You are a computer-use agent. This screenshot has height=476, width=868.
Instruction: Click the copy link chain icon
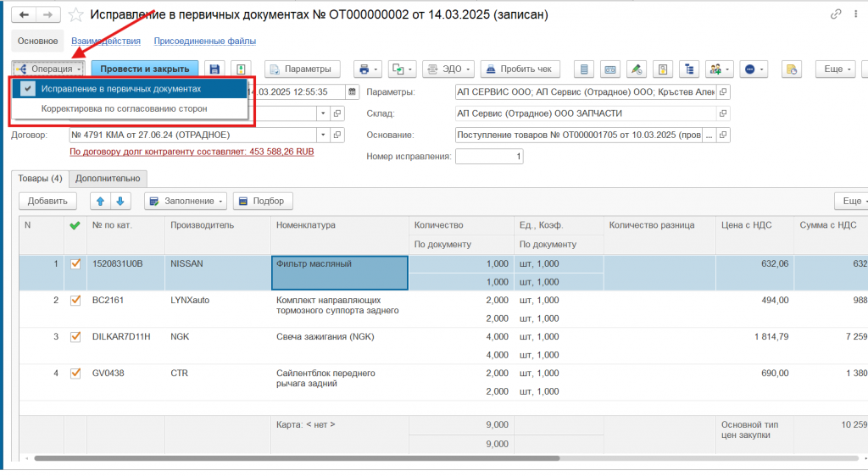(x=837, y=15)
